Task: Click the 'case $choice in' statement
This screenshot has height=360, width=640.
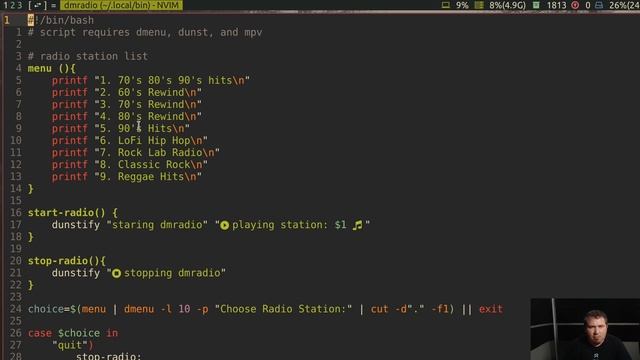Action: pyautogui.click(x=73, y=333)
